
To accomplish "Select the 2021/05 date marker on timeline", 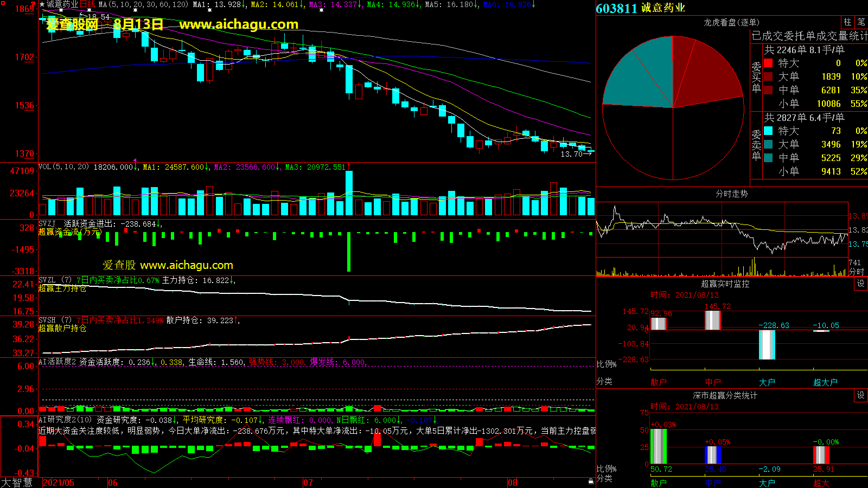I will (x=59, y=483).
